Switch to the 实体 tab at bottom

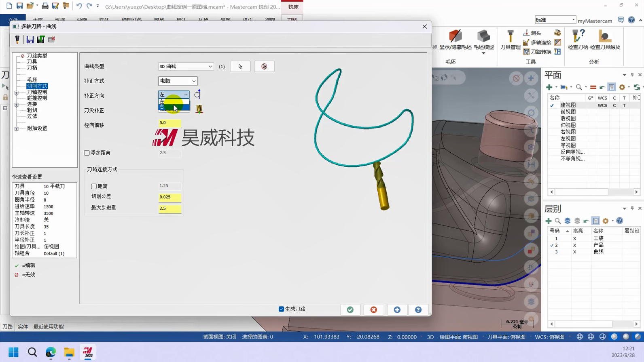[x=23, y=326]
